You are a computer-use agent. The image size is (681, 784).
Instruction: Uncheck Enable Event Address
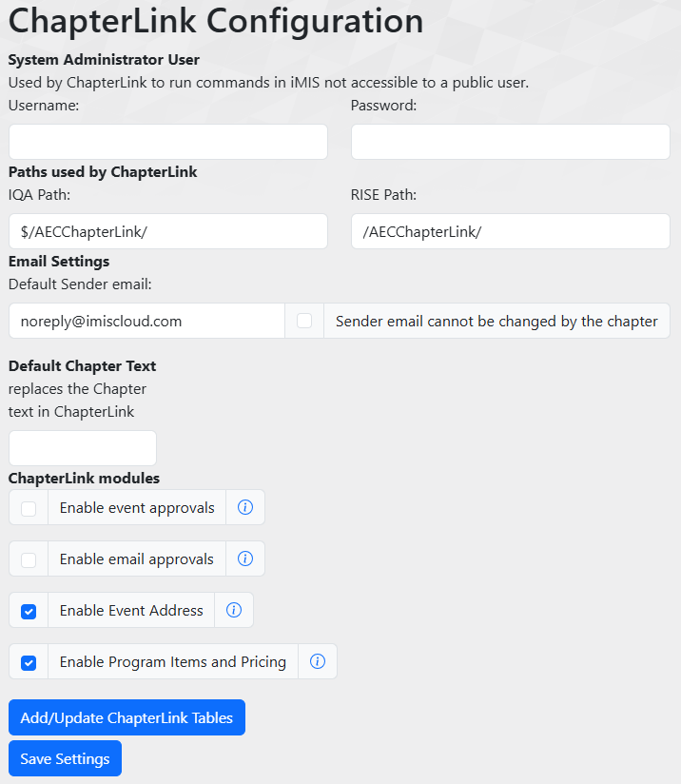click(x=29, y=611)
